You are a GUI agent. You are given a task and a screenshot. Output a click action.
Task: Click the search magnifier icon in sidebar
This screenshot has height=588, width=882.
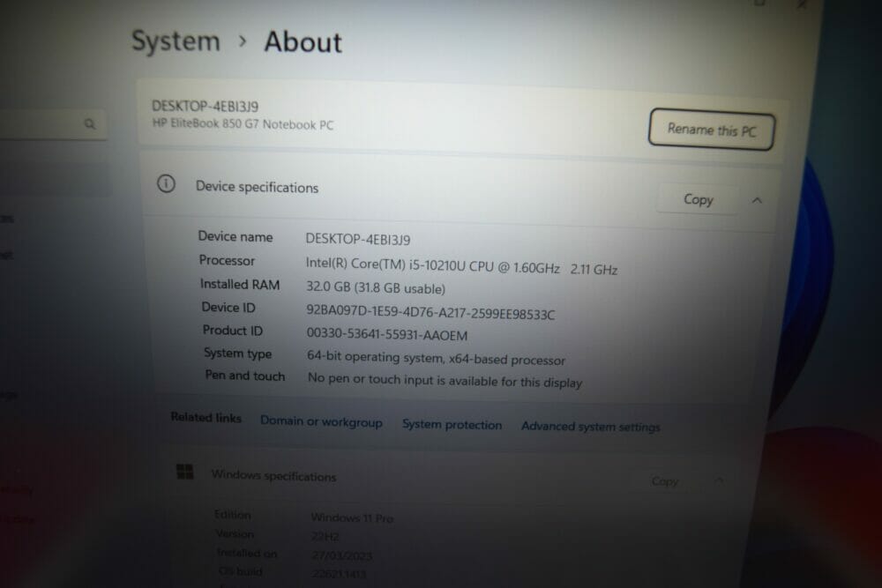(89, 123)
